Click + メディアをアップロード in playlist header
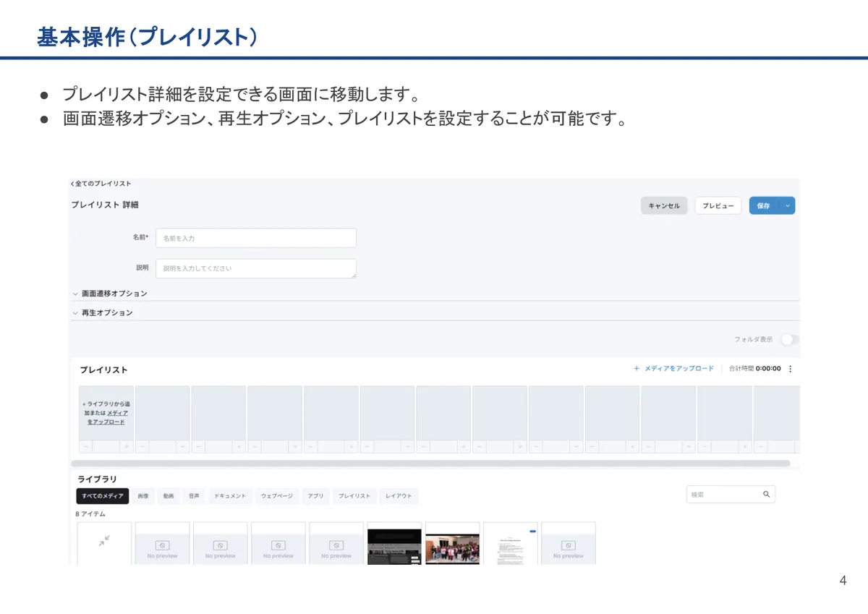Screen dimensions: 868x614 click(673, 369)
